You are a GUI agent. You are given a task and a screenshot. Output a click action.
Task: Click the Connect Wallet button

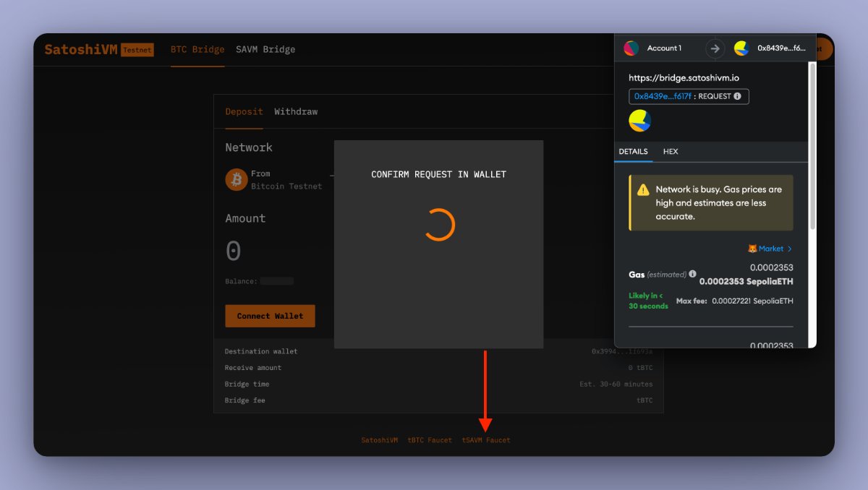pyautogui.click(x=270, y=316)
